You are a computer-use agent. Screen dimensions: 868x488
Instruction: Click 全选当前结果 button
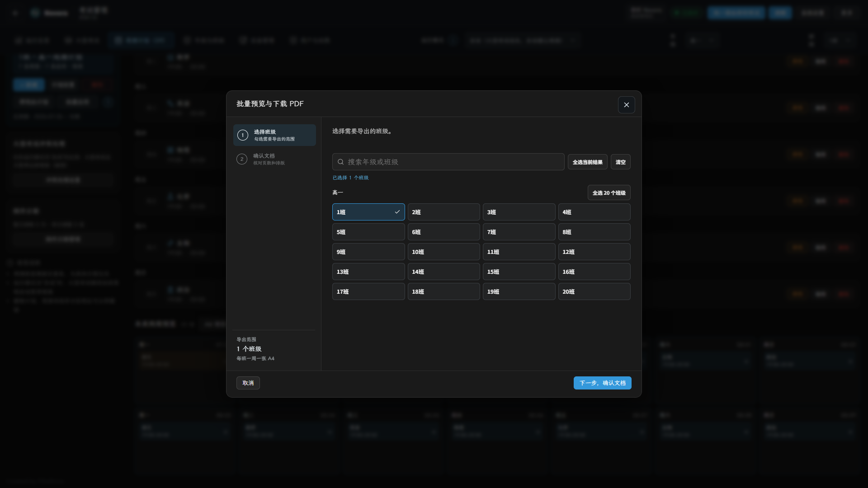(587, 162)
